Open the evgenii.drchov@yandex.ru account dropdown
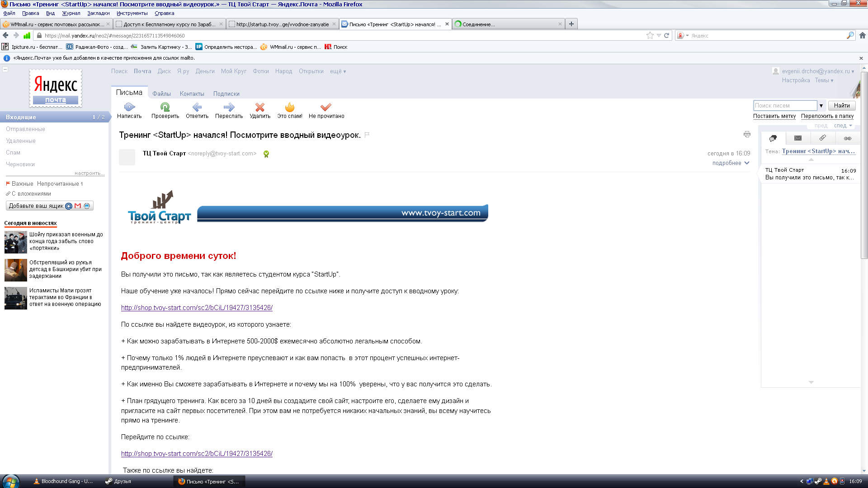This screenshot has height=488, width=868. point(818,71)
